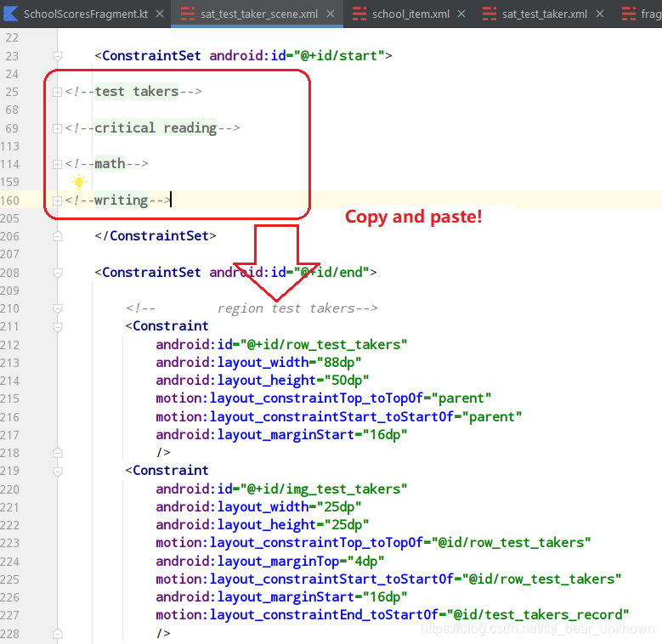Close school_item.xml tab

coord(461,14)
